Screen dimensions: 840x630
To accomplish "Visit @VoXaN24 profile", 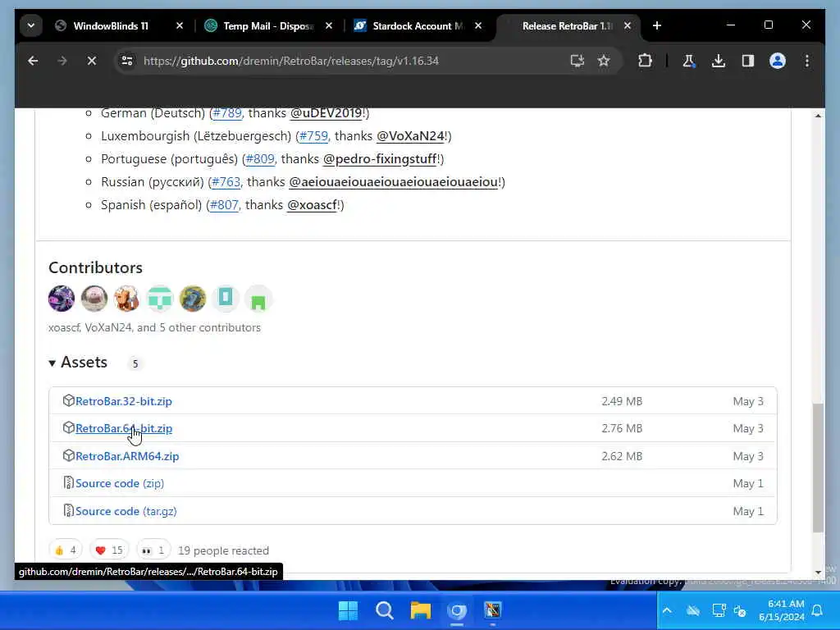I will pyautogui.click(x=410, y=136).
